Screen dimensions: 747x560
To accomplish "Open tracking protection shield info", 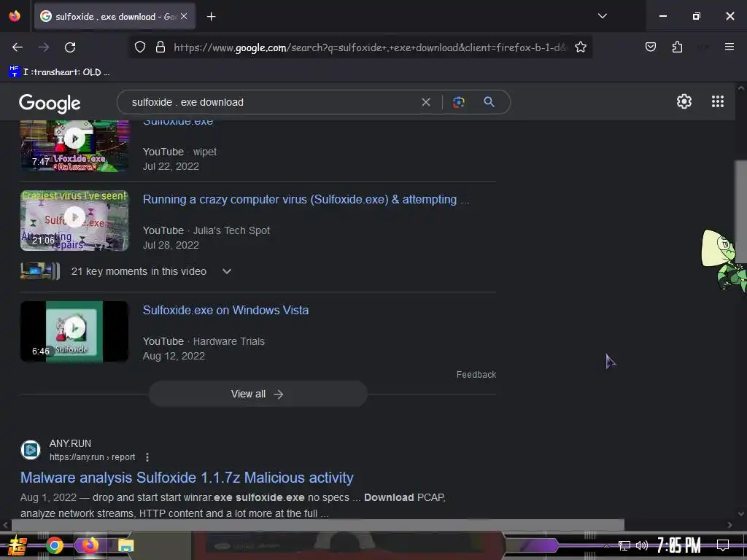I will coord(139,47).
